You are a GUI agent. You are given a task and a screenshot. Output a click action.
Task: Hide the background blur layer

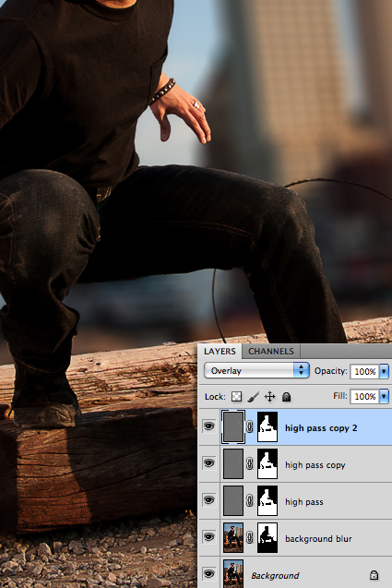pos(209,537)
